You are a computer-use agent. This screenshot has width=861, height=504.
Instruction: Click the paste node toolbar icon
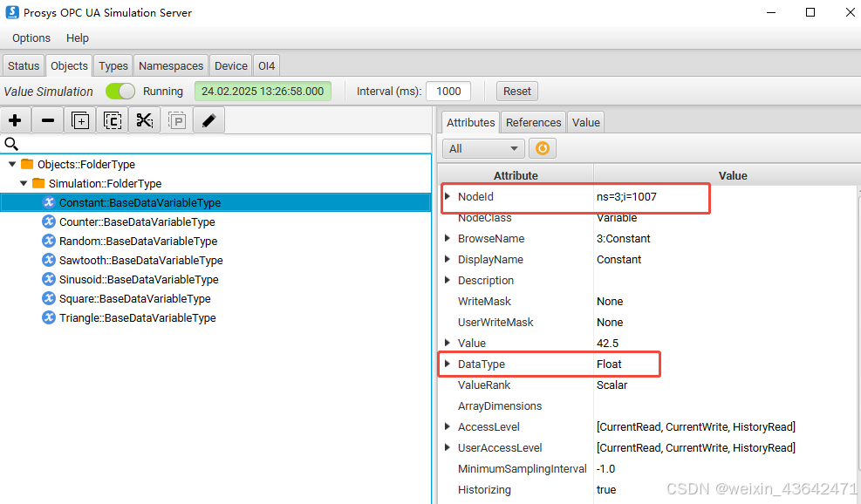pos(177,120)
